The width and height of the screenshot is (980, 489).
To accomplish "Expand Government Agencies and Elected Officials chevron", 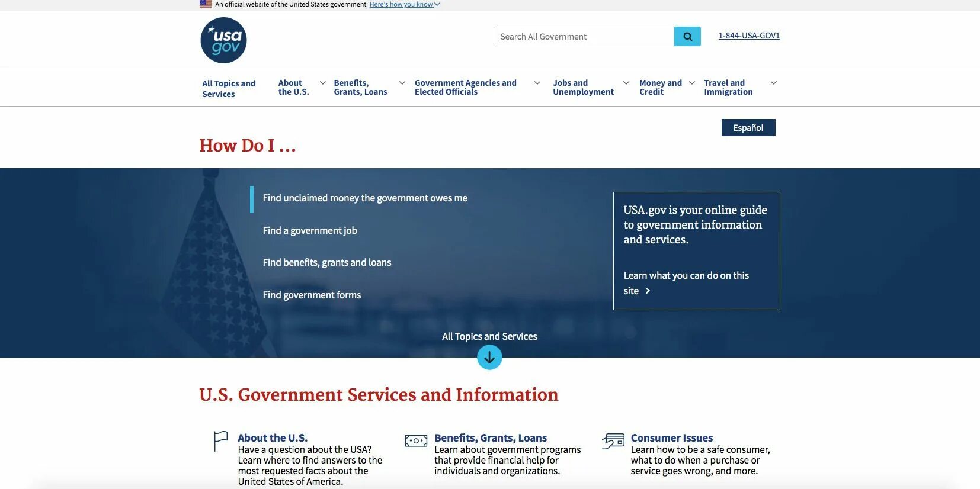I will point(537,83).
